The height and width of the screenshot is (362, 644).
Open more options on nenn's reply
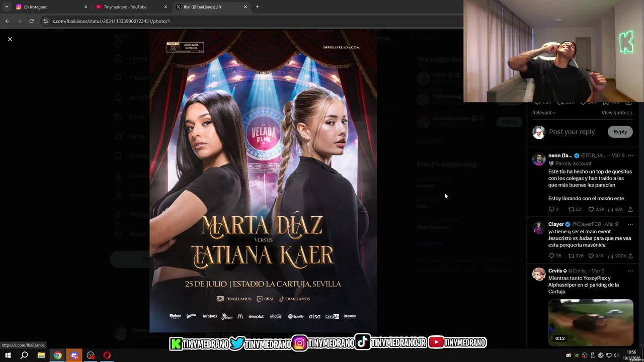pos(630,156)
